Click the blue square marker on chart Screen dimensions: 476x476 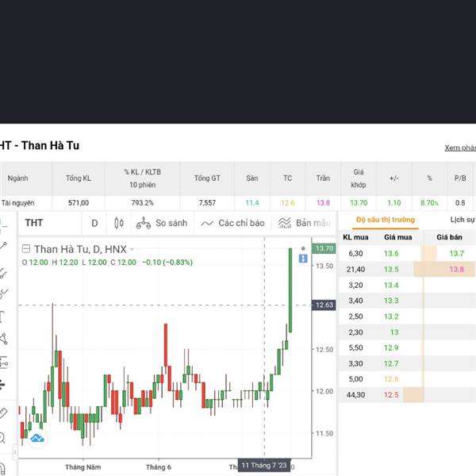tap(303, 259)
